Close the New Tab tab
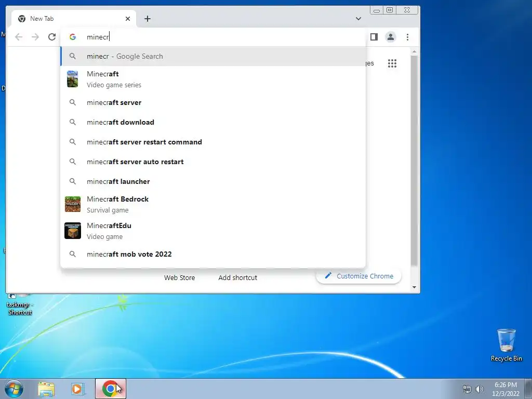This screenshot has height=399, width=532. [x=128, y=19]
